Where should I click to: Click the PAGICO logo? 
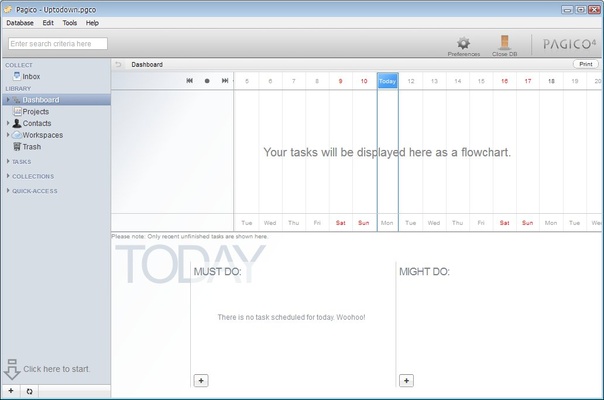569,44
